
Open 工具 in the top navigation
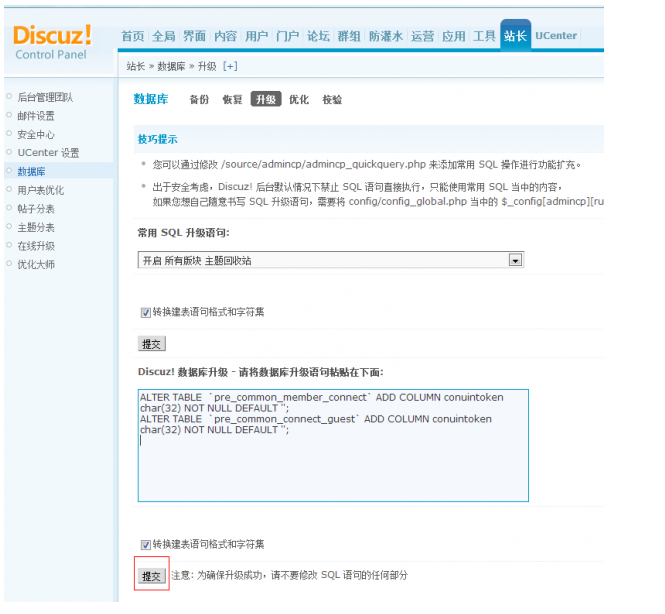click(484, 36)
